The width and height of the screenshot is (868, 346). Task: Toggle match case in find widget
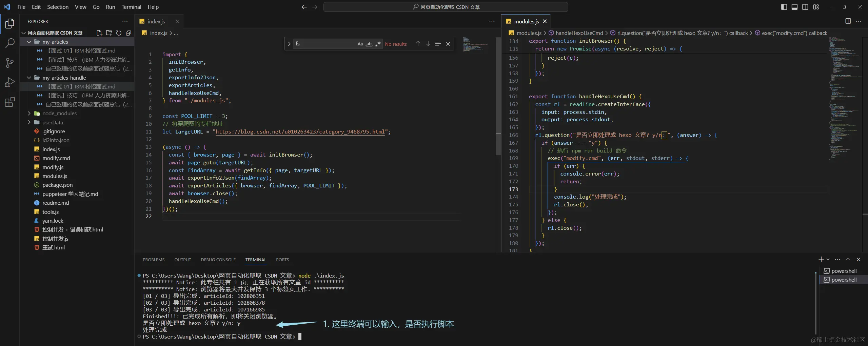tap(360, 44)
